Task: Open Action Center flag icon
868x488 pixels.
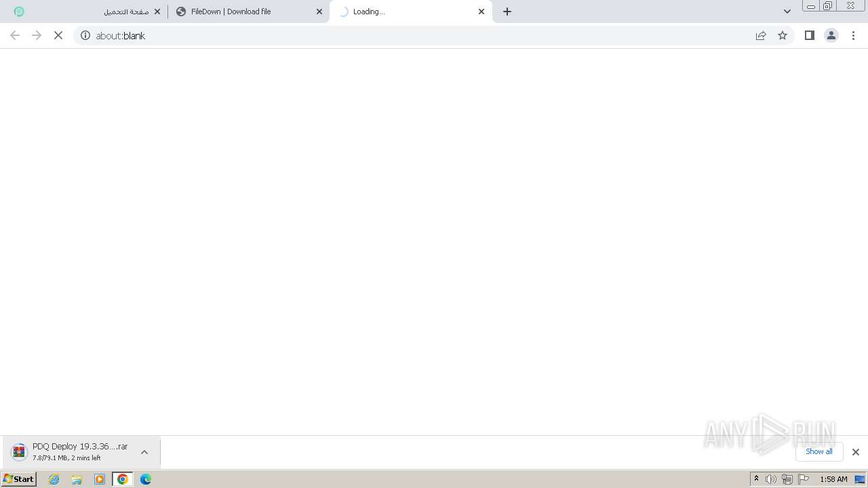Action: (x=804, y=479)
